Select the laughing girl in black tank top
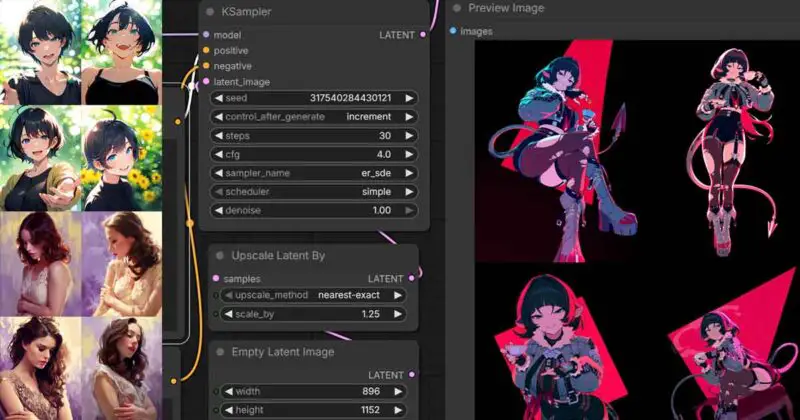Viewport: 800px width, 420px height. [x=121, y=52]
